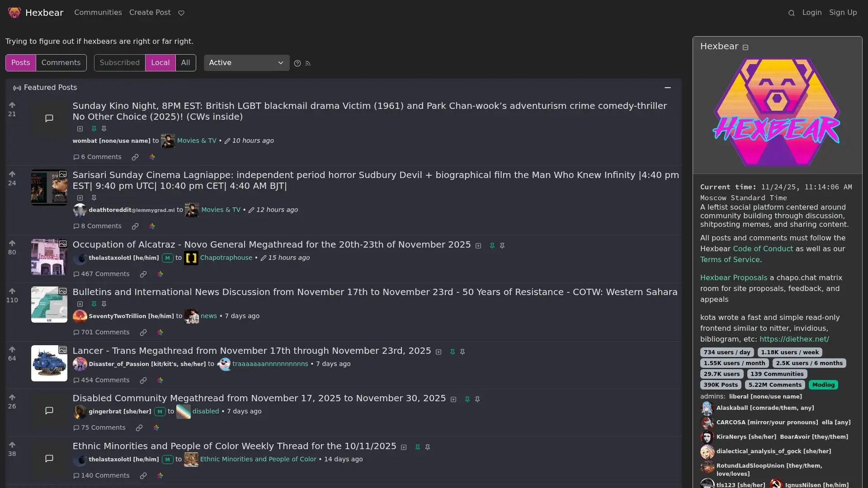Viewport: 868px width, 488px height.
Task: Open the Communities page
Action: pos(98,12)
